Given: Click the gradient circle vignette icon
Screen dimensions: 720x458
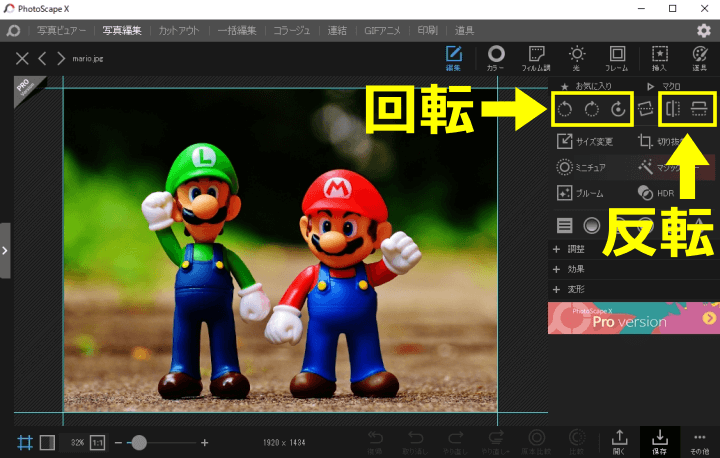Looking at the screenshot, I should [x=591, y=226].
